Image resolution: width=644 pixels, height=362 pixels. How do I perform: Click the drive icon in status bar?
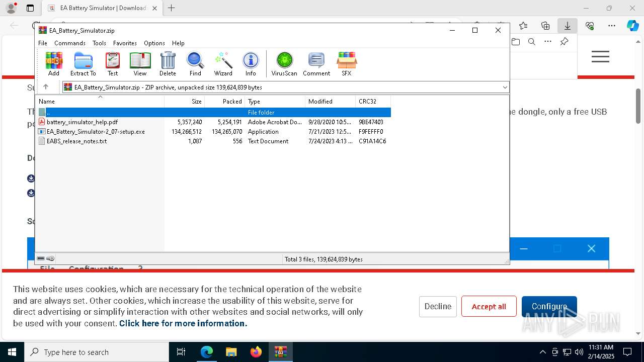click(41, 259)
